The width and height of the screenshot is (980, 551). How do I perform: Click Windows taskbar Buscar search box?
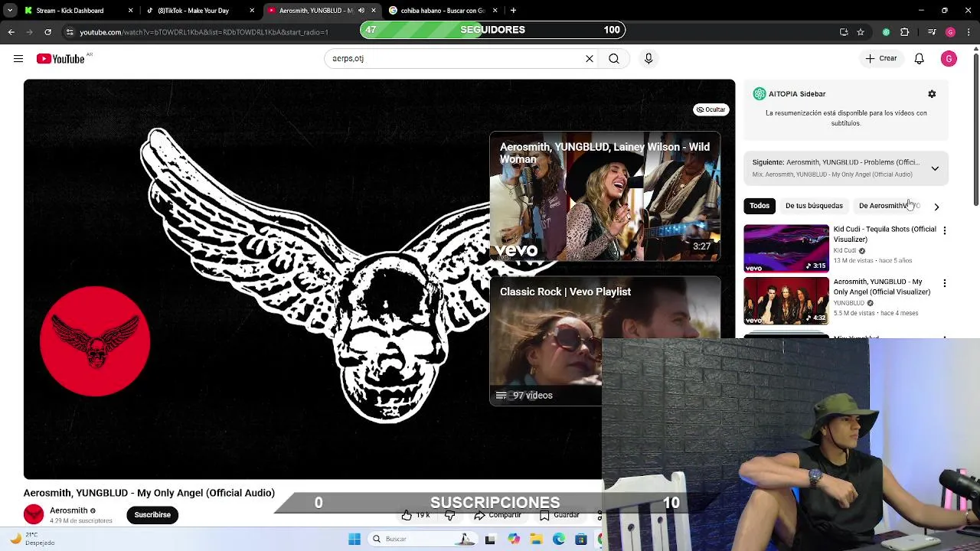coord(421,539)
